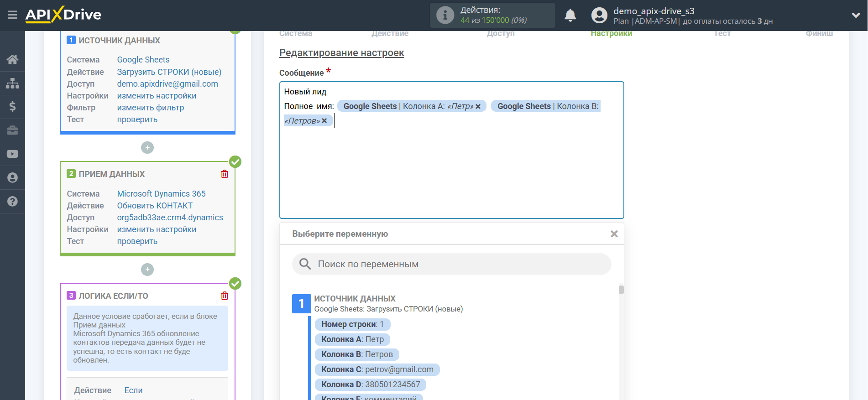Select the Настройки step tab
The image size is (868, 400).
[x=611, y=34]
